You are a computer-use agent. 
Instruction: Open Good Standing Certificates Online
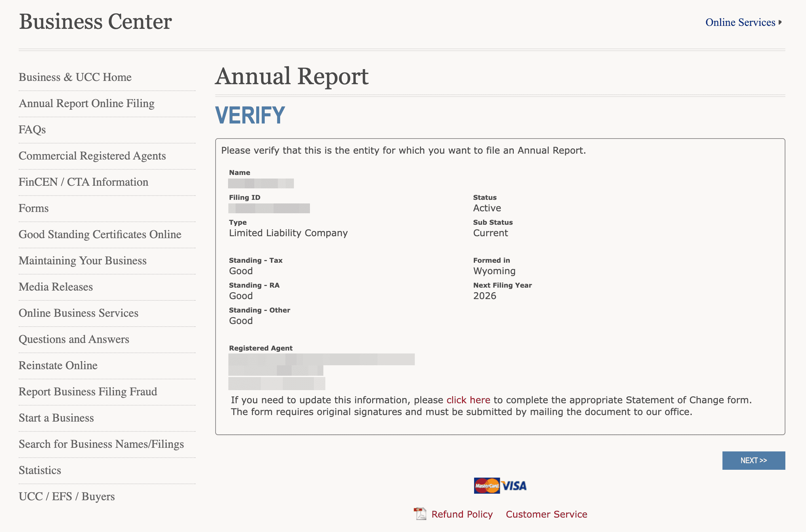click(x=100, y=235)
